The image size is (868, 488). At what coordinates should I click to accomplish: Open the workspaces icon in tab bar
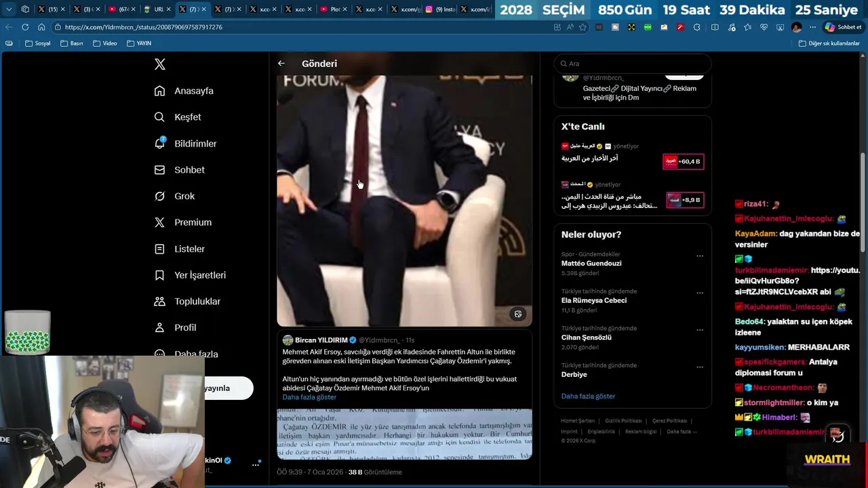[x=25, y=9]
